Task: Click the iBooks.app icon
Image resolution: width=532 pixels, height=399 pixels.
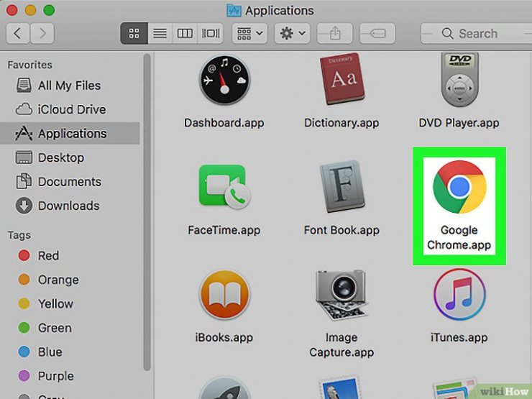Action: (x=224, y=295)
